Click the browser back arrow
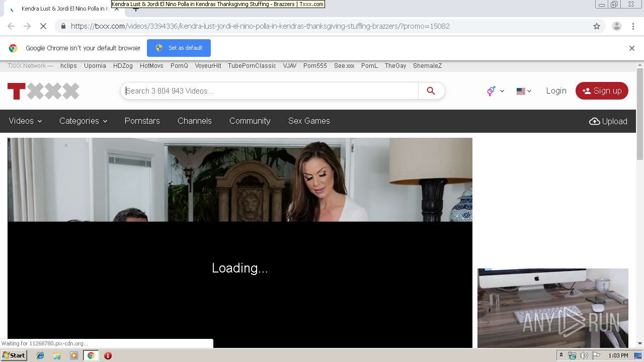This screenshot has width=644, height=362. point(11,26)
